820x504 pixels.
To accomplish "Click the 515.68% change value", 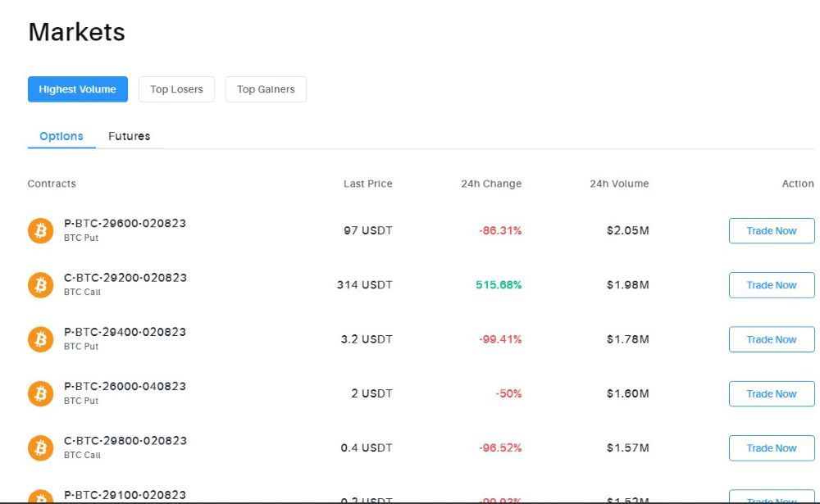I will coord(499,285).
